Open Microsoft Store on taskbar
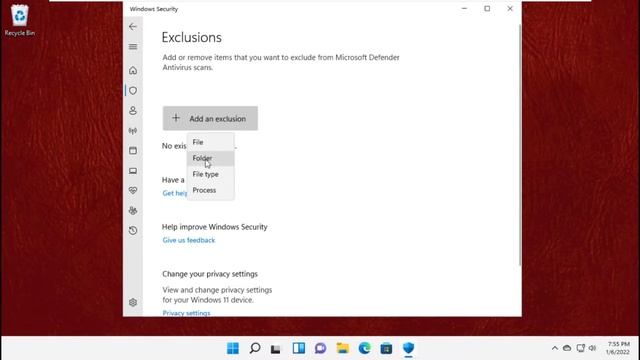 pos(386,348)
